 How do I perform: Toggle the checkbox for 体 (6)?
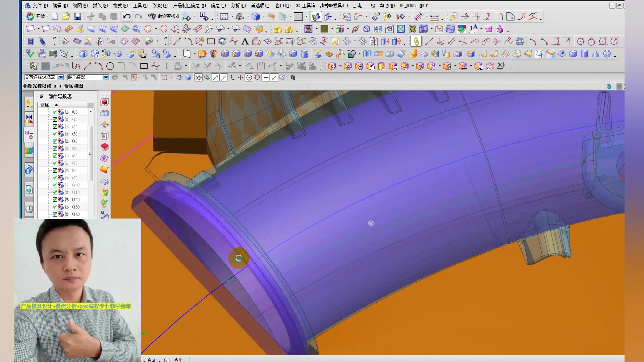pyautogui.click(x=55, y=156)
